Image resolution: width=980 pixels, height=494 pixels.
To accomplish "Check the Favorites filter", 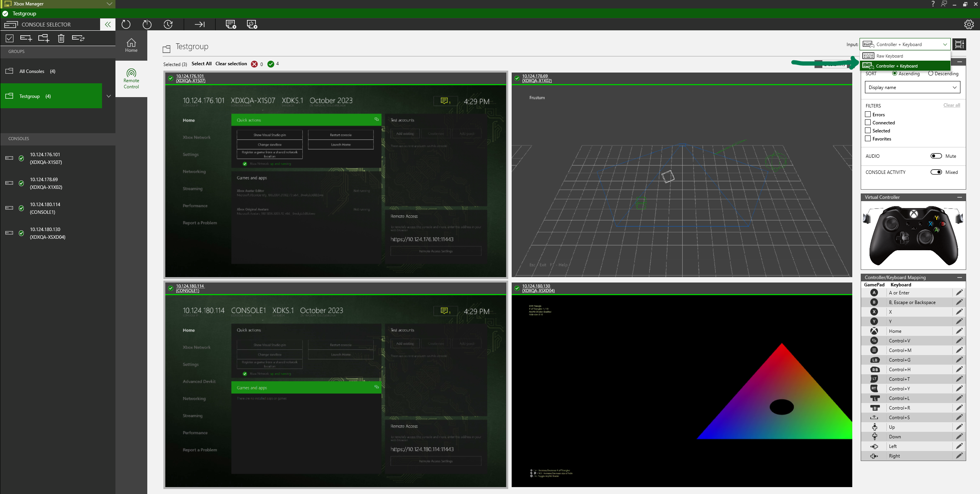I will click(868, 139).
